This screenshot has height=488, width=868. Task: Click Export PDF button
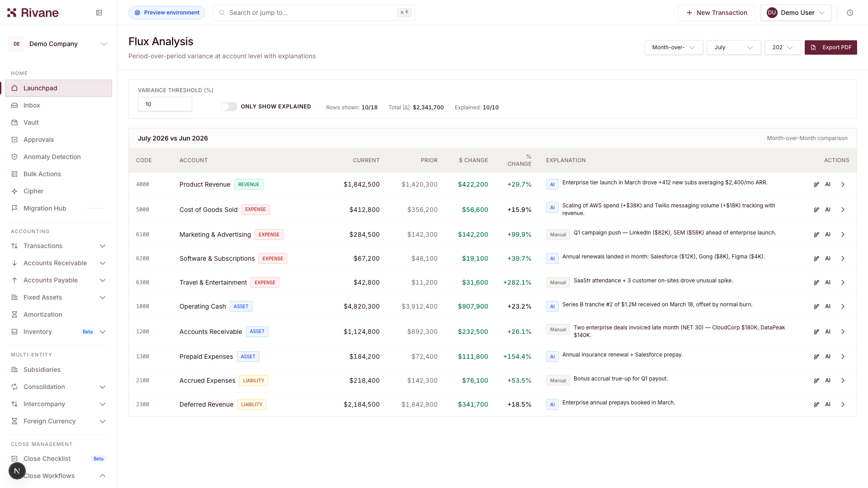pos(830,47)
